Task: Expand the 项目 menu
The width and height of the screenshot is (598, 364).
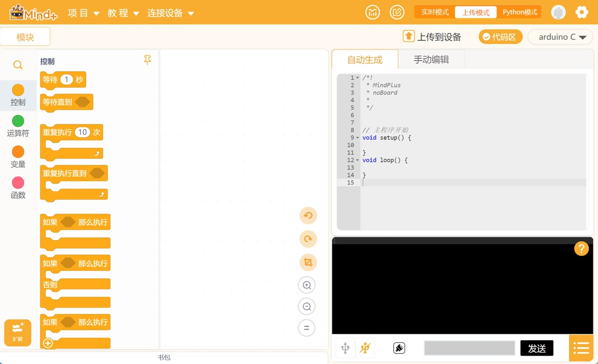Action: (x=83, y=13)
